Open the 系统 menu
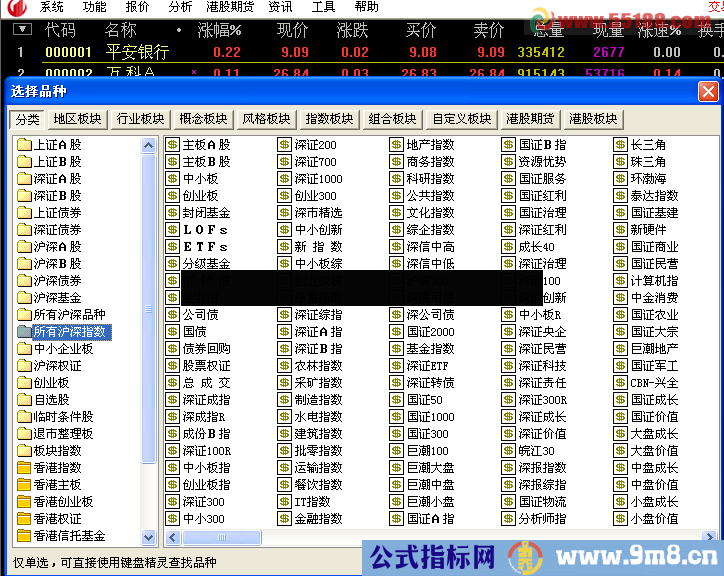This screenshot has width=724, height=576. [51, 7]
